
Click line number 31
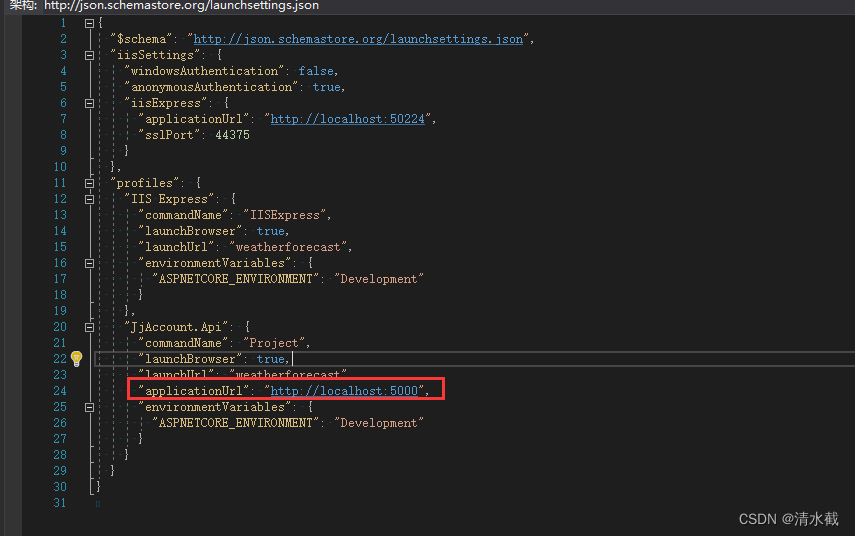(x=60, y=503)
